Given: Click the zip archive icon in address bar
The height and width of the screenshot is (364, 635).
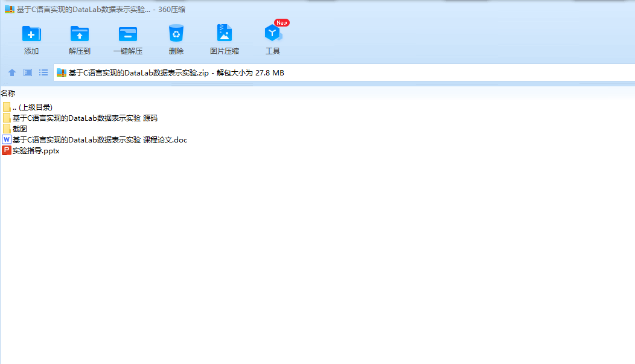Looking at the screenshot, I should 62,73.
